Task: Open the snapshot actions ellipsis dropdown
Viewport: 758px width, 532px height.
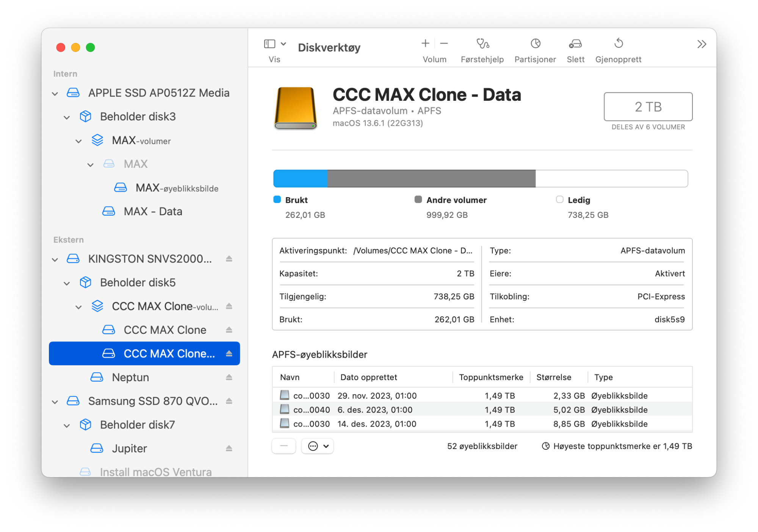Action: [318, 446]
